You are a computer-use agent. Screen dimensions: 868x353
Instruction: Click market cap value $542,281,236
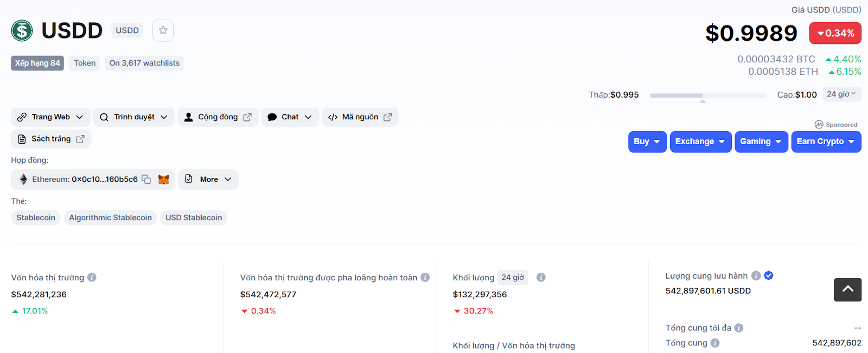point(39,294)
